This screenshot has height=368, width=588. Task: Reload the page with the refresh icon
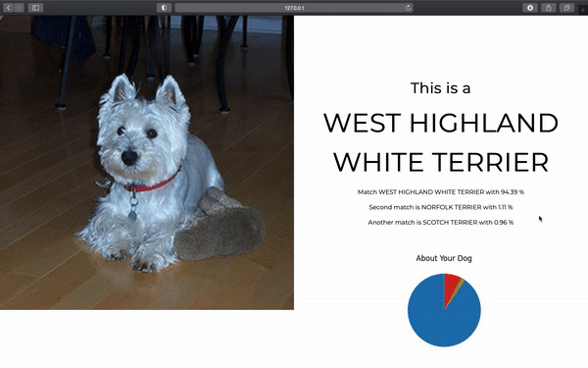click(x=408, y=8)
